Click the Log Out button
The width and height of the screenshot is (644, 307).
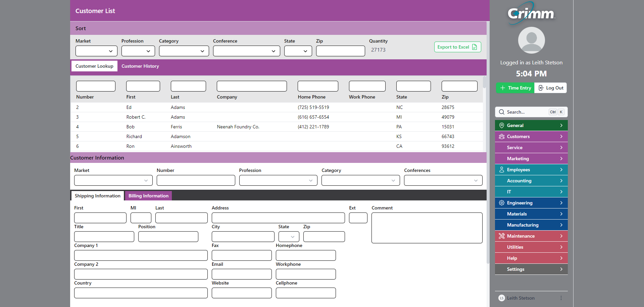551,88
